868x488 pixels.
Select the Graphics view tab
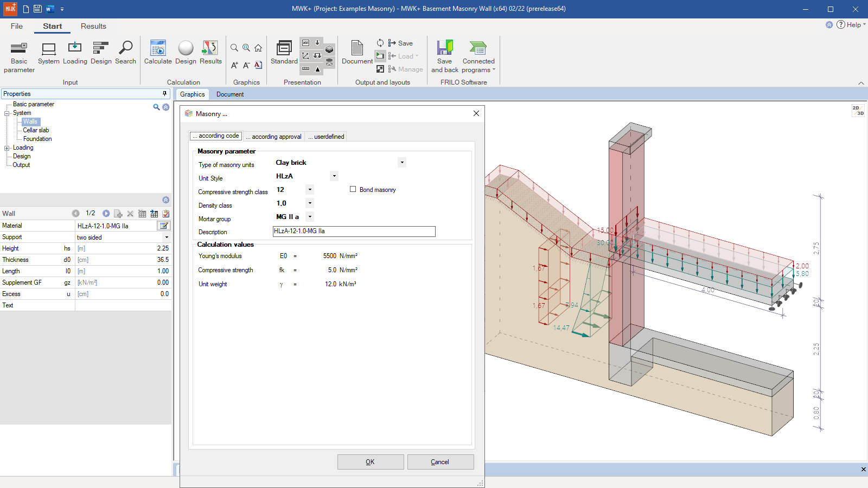coord(193,94)
